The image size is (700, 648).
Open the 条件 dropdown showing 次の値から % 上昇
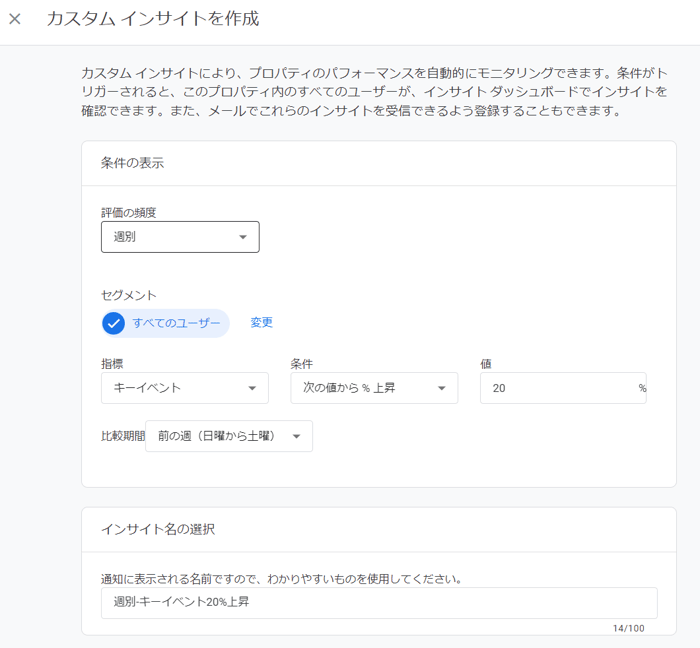pyautogui.click(x=374, y=388)
